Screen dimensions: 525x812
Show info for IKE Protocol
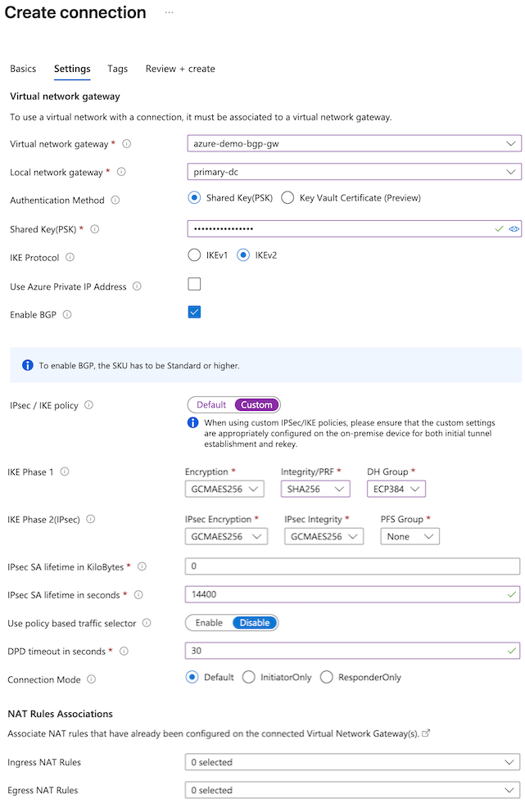[70, 257]
